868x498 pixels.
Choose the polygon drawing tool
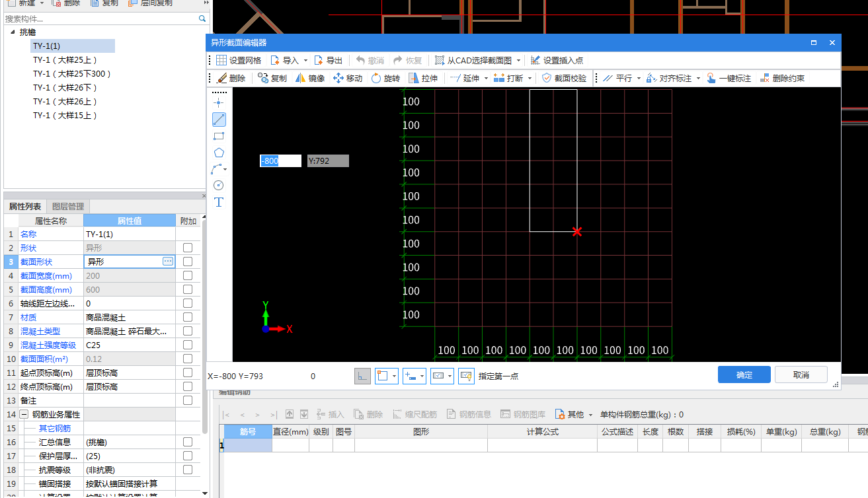[219, 153]
